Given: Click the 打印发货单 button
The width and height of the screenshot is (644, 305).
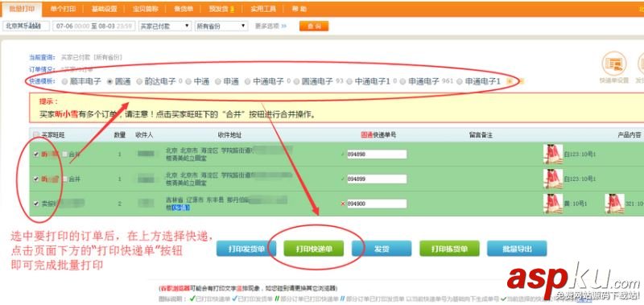Looking at the screenshot, I should (246, 249).
